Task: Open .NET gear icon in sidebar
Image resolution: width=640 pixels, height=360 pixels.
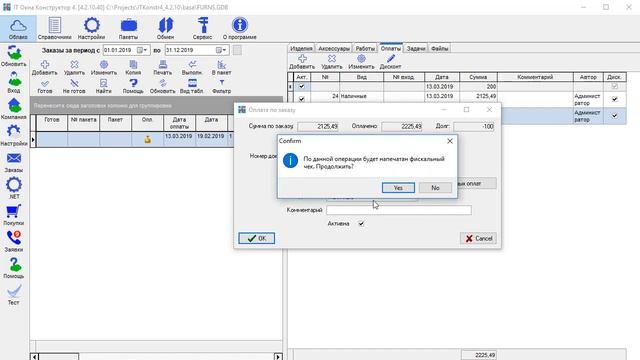Action: tap(14, 189)
